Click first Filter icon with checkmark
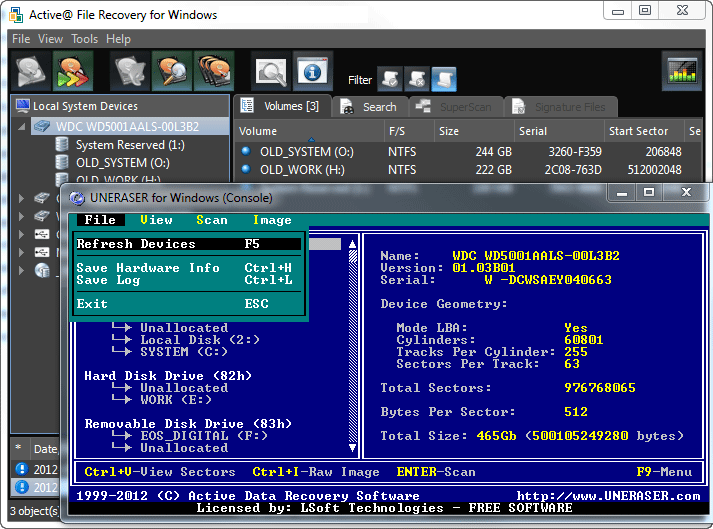 (391, 79)
